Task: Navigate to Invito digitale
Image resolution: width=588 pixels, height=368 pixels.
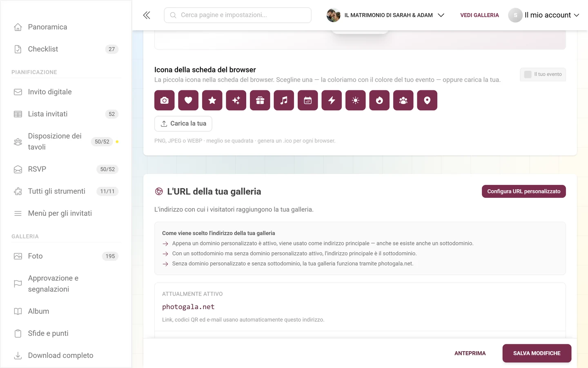Action: click(65, 92)
